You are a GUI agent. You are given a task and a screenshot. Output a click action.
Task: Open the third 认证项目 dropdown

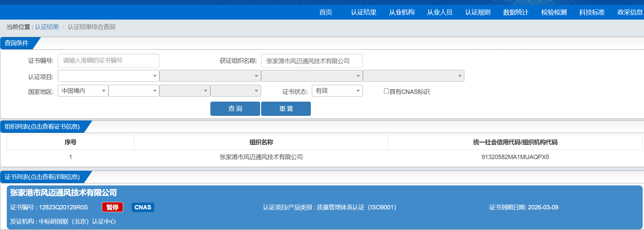pyautogui.click(x=312, y=76)
